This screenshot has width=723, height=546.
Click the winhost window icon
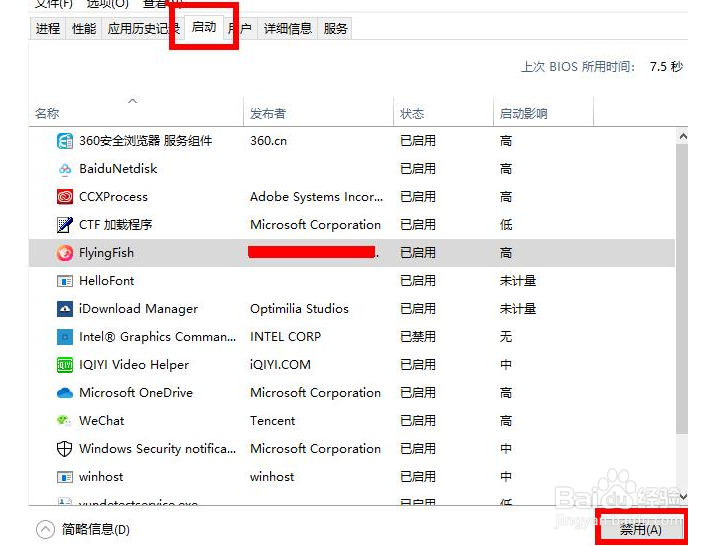65,477
